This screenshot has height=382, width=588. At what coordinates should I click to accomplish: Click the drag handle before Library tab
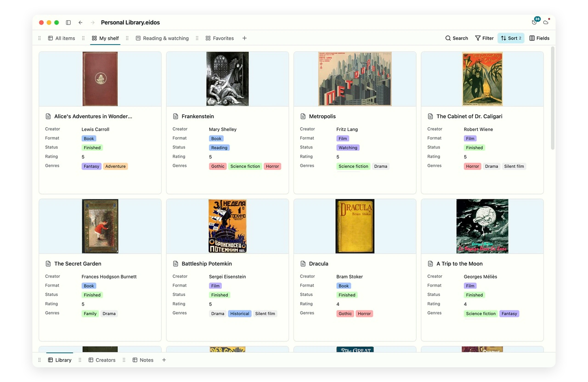40,360
